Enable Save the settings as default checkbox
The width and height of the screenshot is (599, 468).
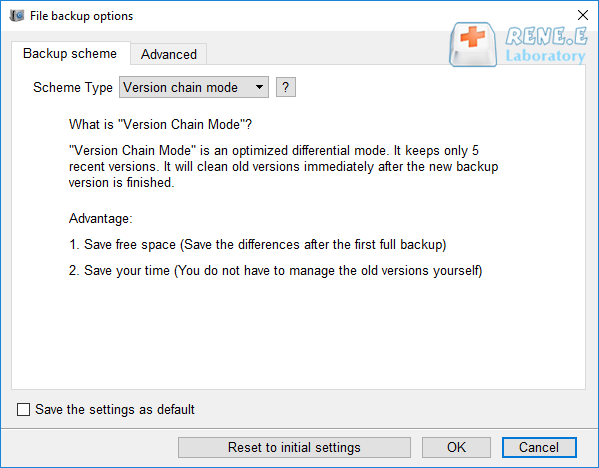[x=23, y=409]
